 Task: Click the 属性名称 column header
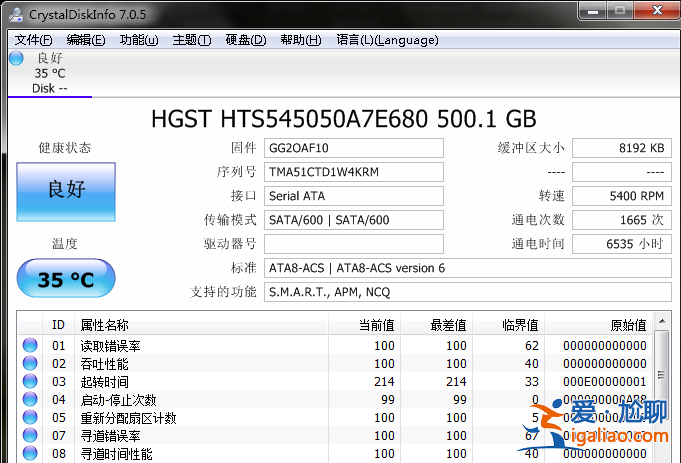(x=201, y=325)
